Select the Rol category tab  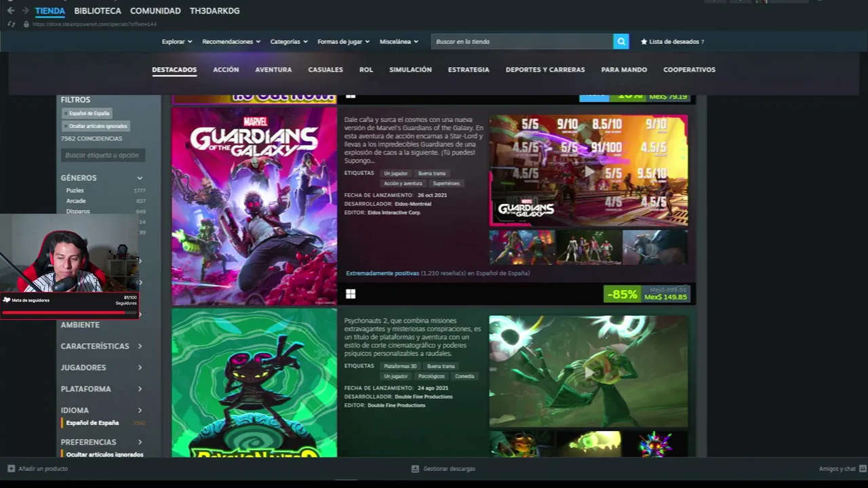click(366, 70)
